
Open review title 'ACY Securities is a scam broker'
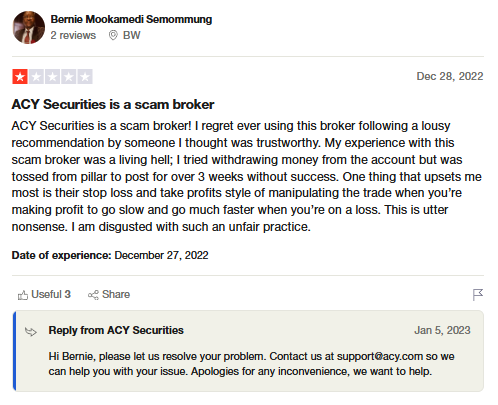click(x=113, y=104)
